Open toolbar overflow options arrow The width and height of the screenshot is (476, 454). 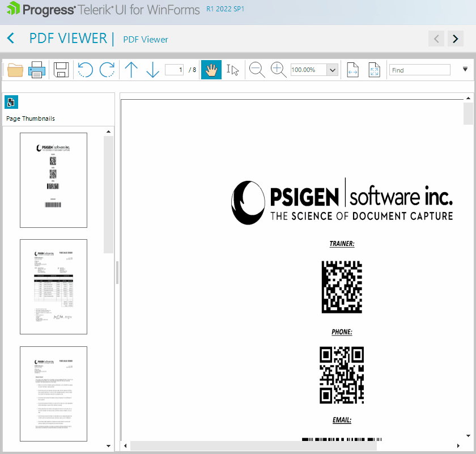click(x=465, y=69)
